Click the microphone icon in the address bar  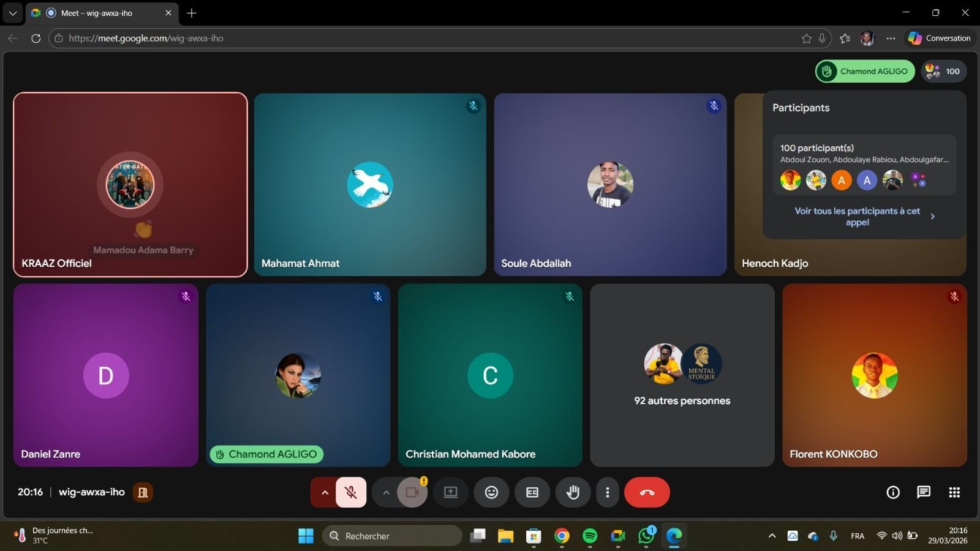[x=822, y=38]
